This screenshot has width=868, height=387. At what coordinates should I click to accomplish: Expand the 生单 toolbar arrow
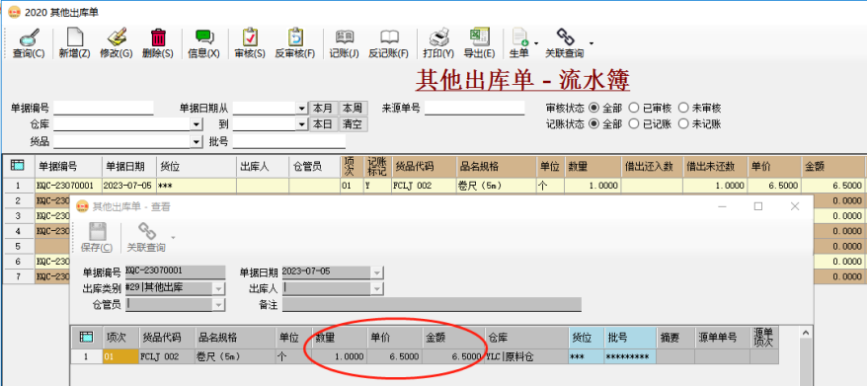pos(536,43)
